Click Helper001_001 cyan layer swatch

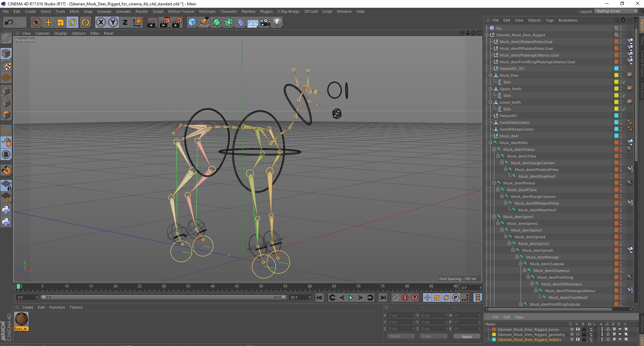(x=616, y=69)
